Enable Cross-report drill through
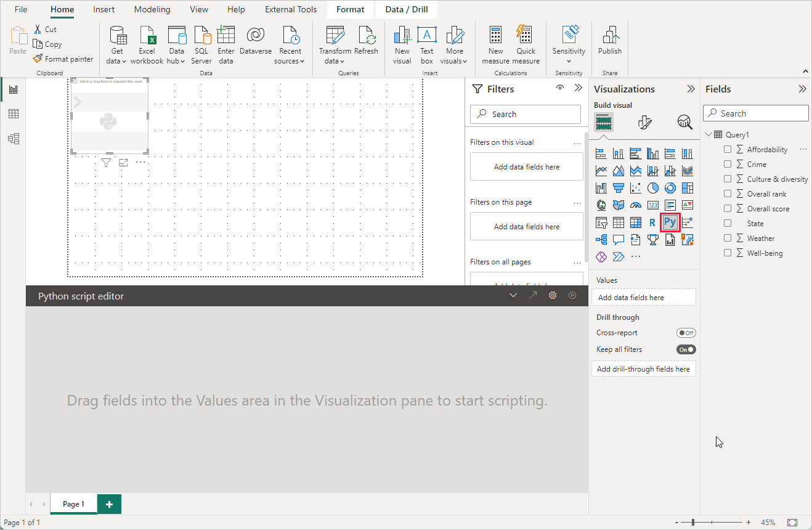This screenshot has width=812, height=530. click(686, 332)
